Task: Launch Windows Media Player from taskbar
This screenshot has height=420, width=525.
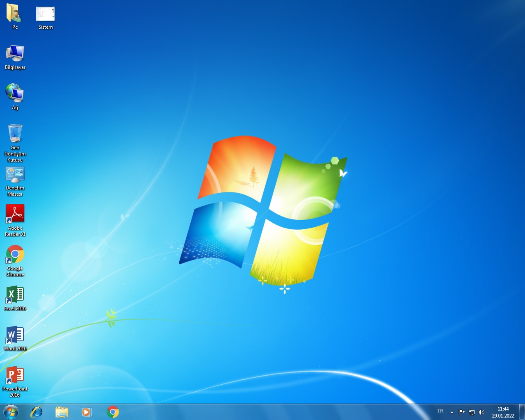Action: coord(87,412)
